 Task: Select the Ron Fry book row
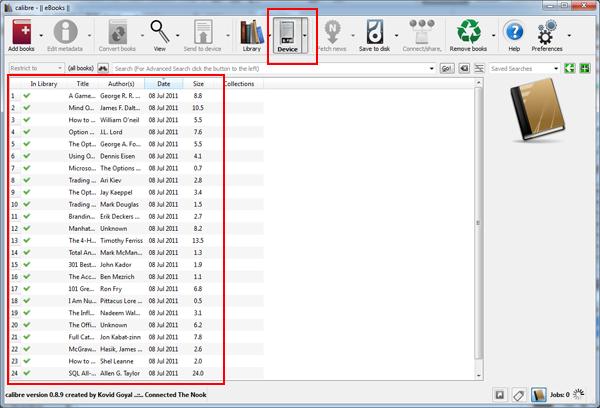coord(137,289)
